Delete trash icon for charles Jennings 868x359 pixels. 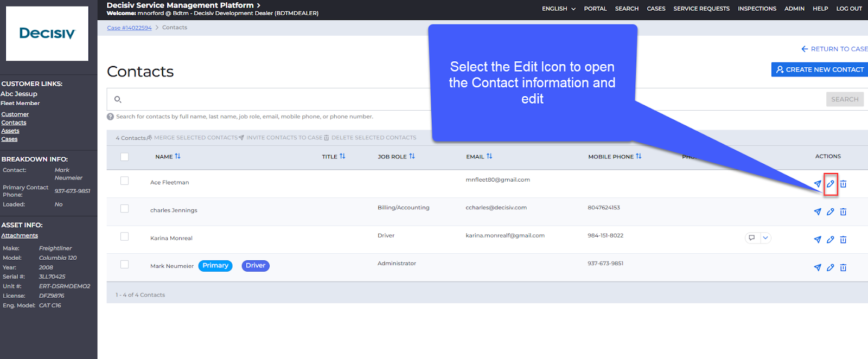click(x=843, y=211)
